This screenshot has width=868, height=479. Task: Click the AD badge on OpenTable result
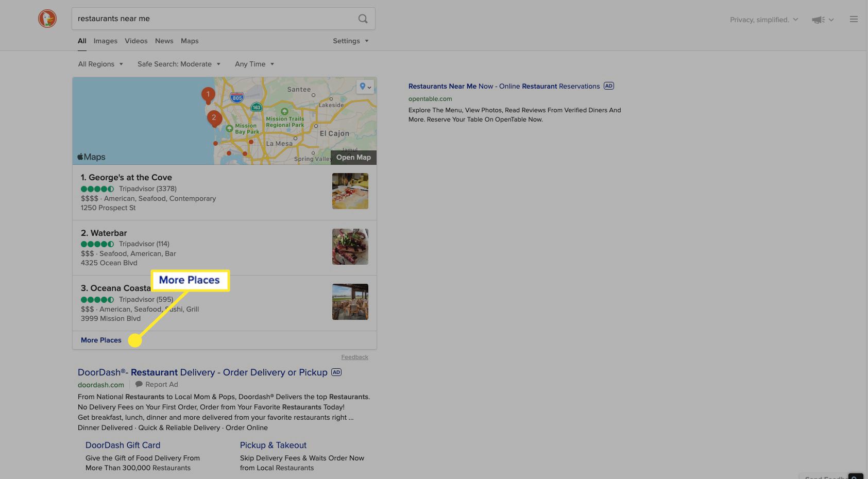pos(608,86)
